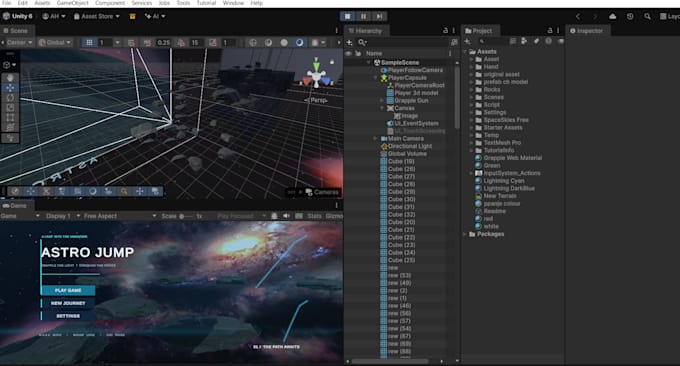Click the Project panel create plus button
The image size is (680, 366).
(468, 41)
